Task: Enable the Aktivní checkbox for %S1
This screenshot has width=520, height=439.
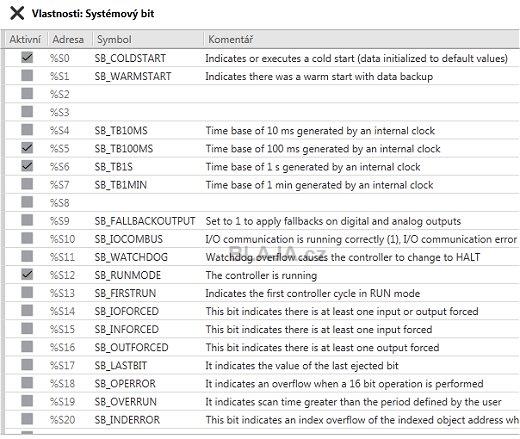Action: coord(27,75)
